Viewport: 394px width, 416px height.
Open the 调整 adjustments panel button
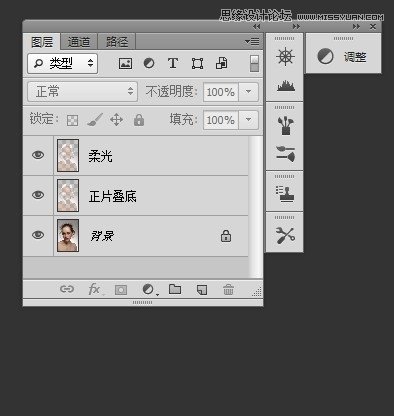(x=344, y=57)
